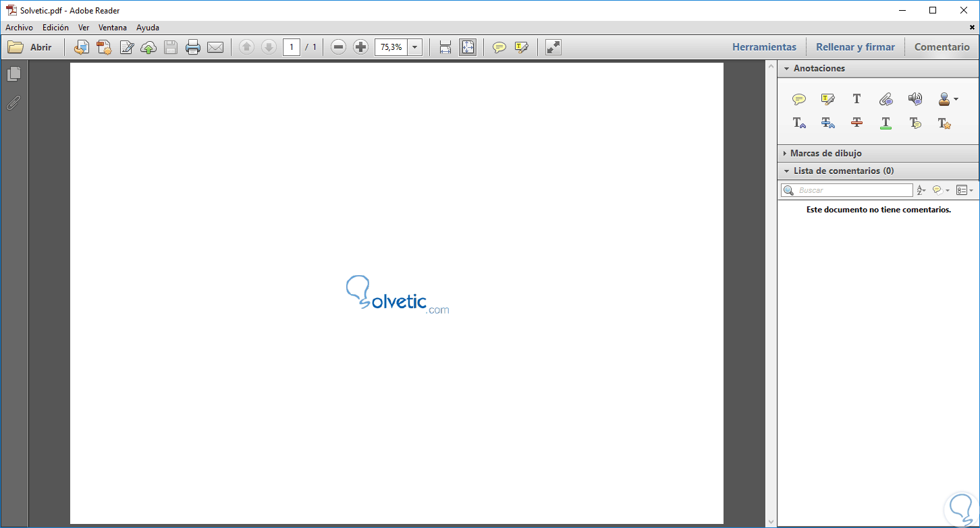Image resolution: width=980 pixels, height=528 pixels.
Task: Open the Ayuda menu
Action: point(148,28)
